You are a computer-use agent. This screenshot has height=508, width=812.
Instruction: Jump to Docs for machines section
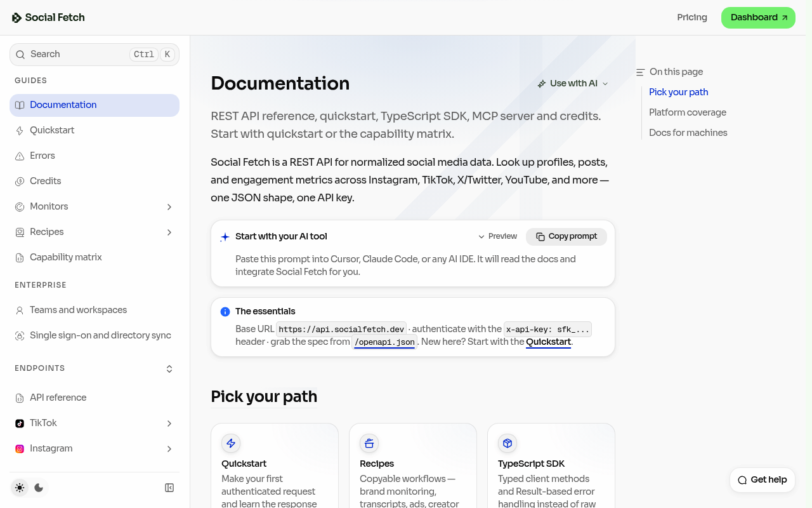(x=688, y=133)
